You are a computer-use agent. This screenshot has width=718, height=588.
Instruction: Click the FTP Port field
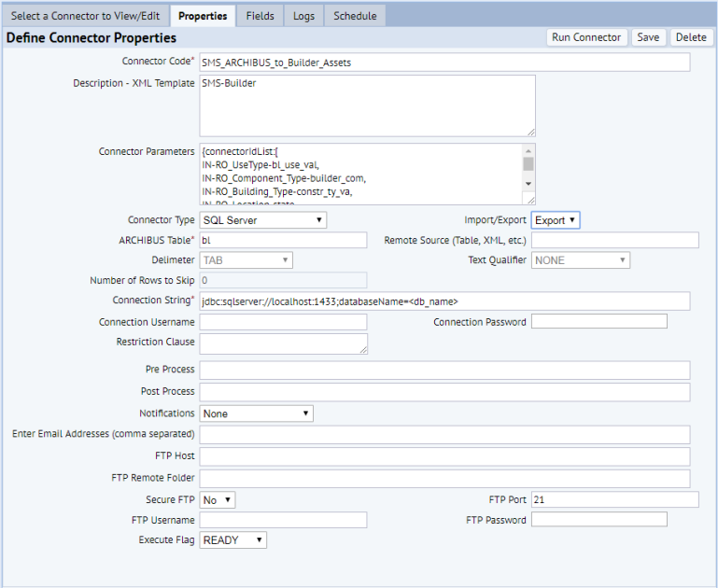pyautogui.click(x=614, y=500)
